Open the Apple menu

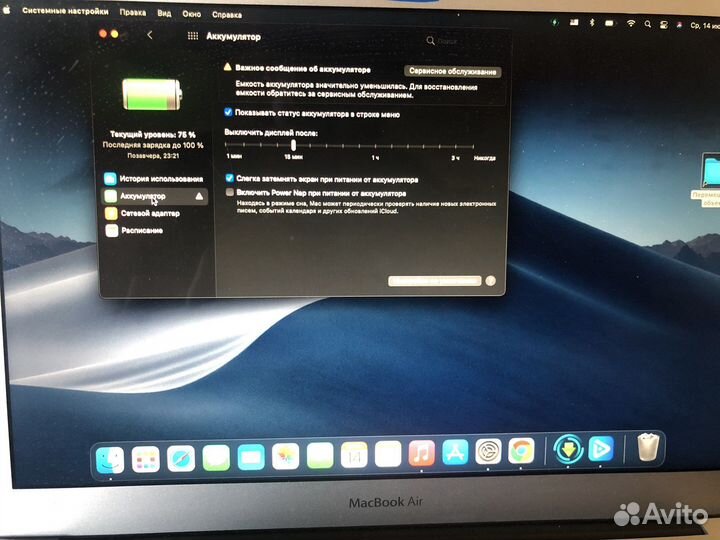pyautogui.click(x=6, y=10)
